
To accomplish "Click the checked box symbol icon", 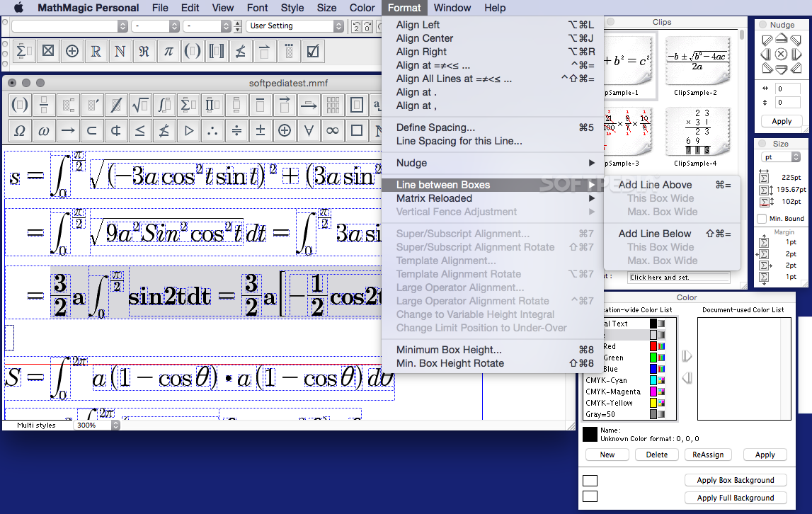I will point(313,51).
